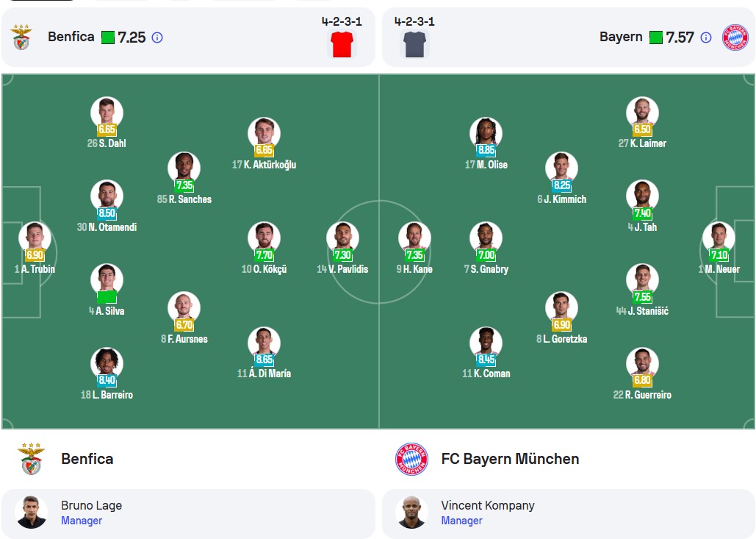756x539 pixels.
Task: Select M. Olise's 8.85 rating badge
Action: [x=486, y=150]
